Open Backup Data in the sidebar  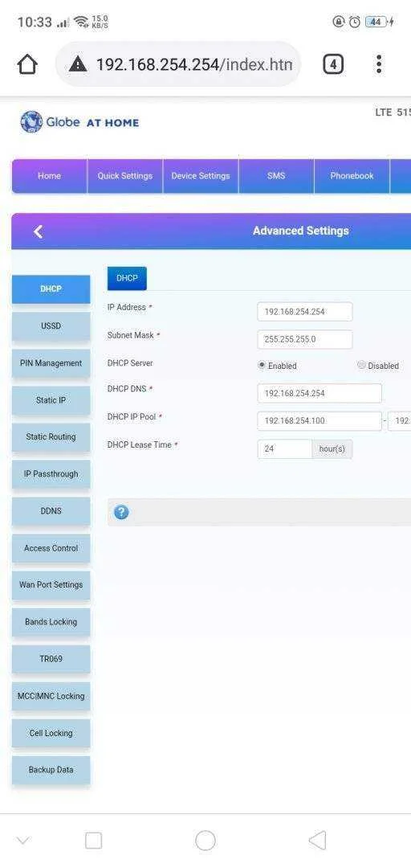[51, 769]
